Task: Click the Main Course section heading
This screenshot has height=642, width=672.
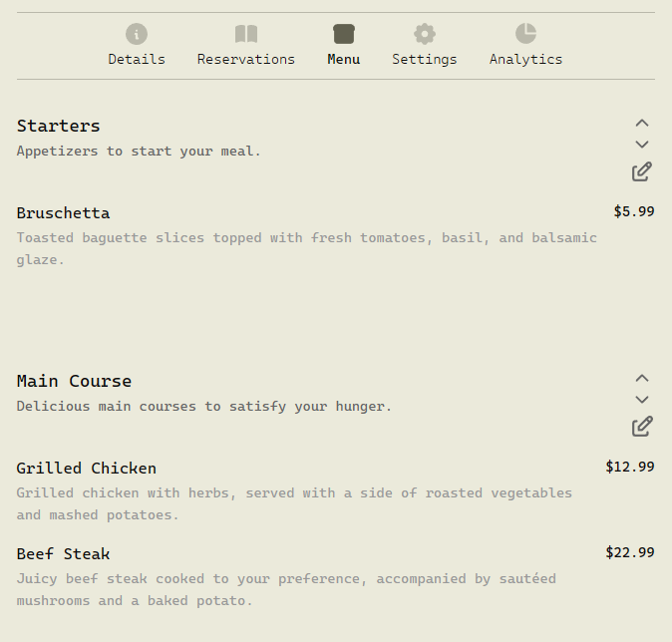Action: click(75, 382)
